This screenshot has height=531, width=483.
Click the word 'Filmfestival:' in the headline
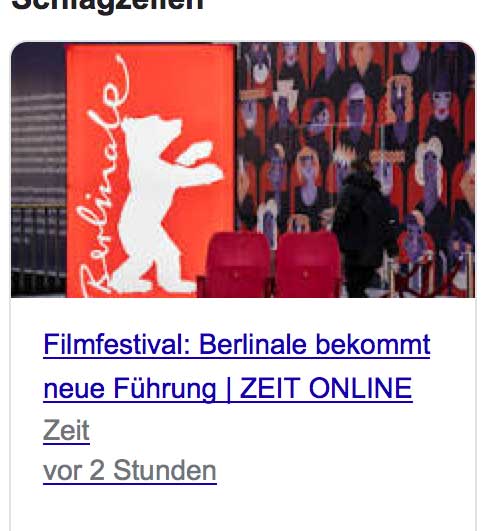[x=117, y=344]
